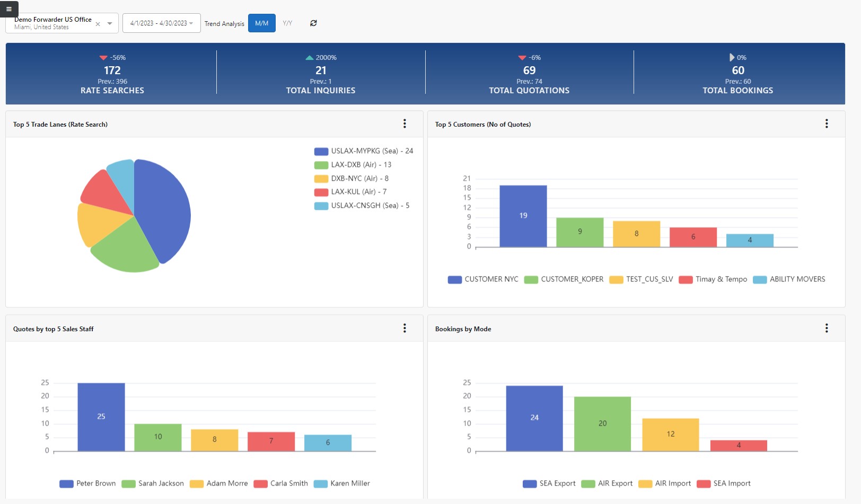
Task: Select the M/M trend tab
Action: pos(261,23)
